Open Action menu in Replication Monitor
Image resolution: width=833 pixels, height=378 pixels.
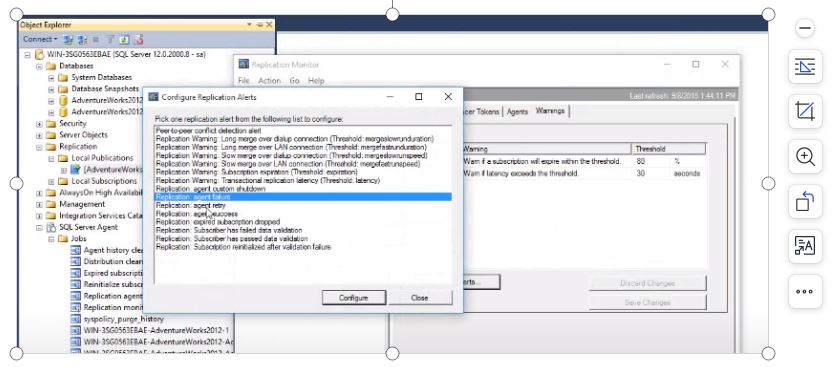(269, 81)
